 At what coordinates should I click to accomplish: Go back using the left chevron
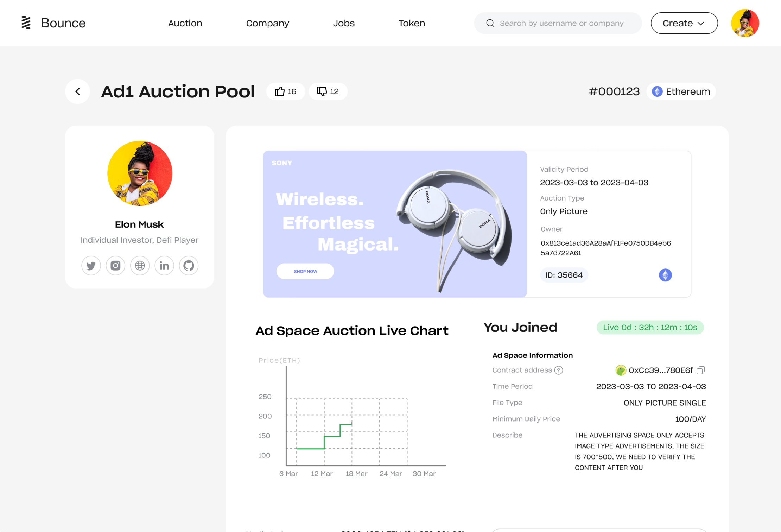[x=78, y=91]
